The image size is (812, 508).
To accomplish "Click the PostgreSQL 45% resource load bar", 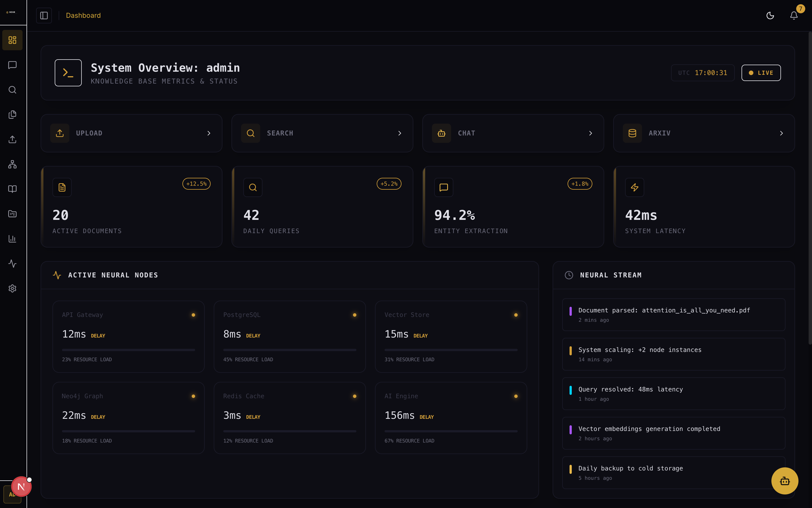I will [x=290, y=350].
